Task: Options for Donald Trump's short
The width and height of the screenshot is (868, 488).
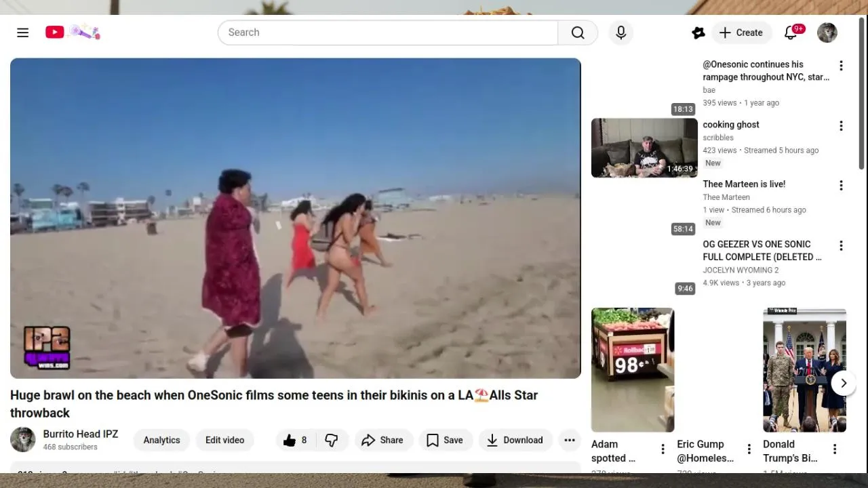Action: pos(835,449)
